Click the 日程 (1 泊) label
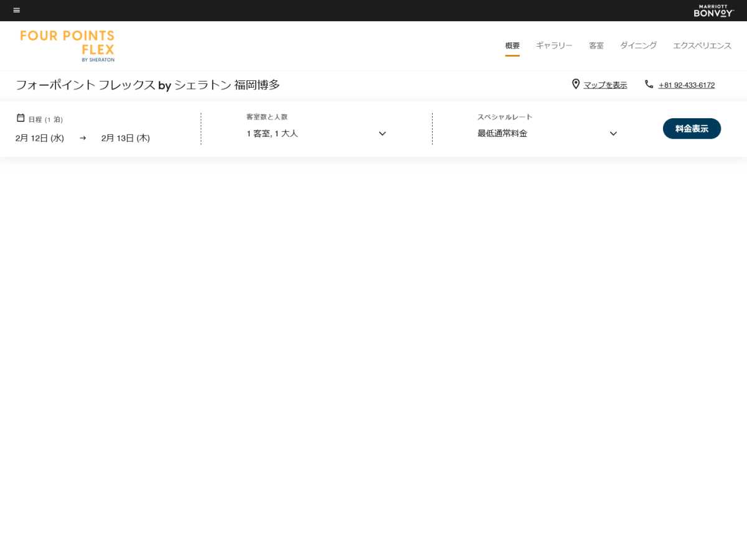 (45, 119)
